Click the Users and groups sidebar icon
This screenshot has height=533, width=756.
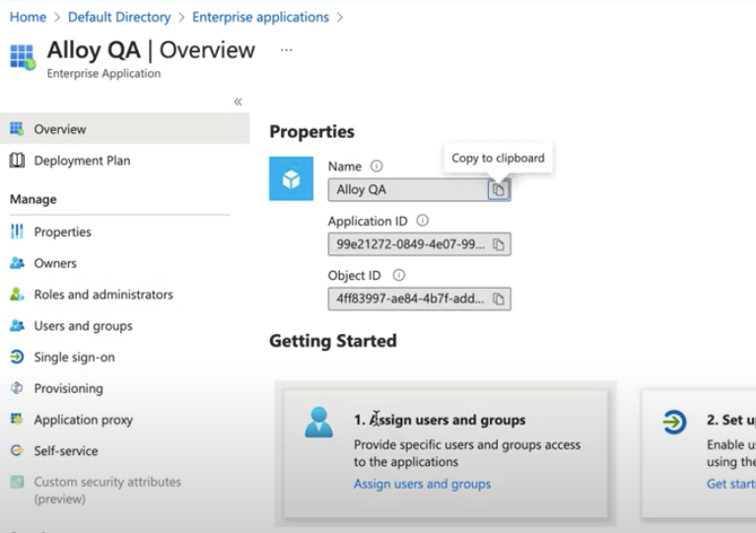17,325
